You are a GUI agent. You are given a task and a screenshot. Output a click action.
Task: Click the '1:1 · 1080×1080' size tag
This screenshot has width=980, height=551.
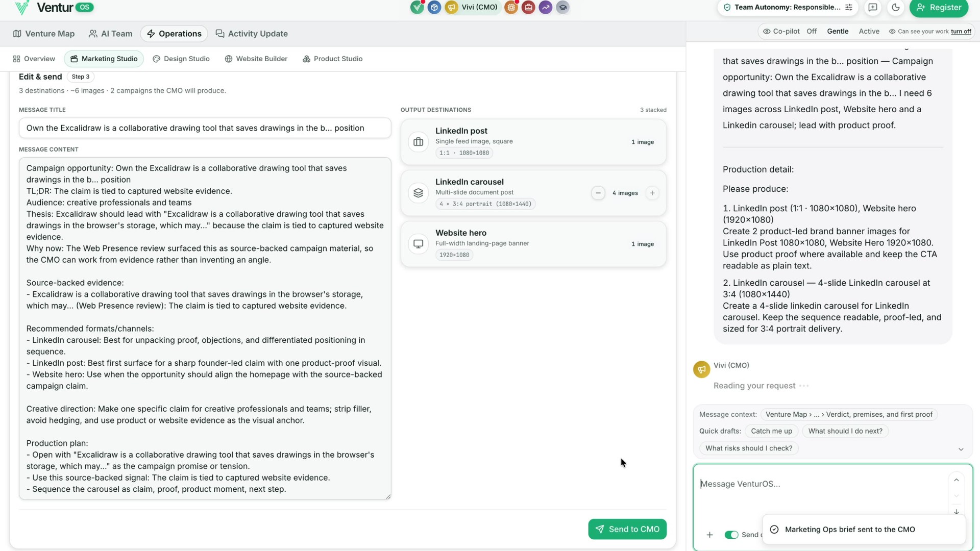pos(464,153)
